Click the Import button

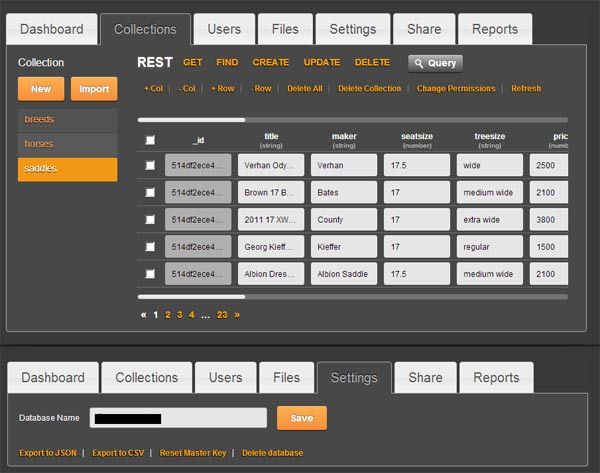(x=94, y=89)
